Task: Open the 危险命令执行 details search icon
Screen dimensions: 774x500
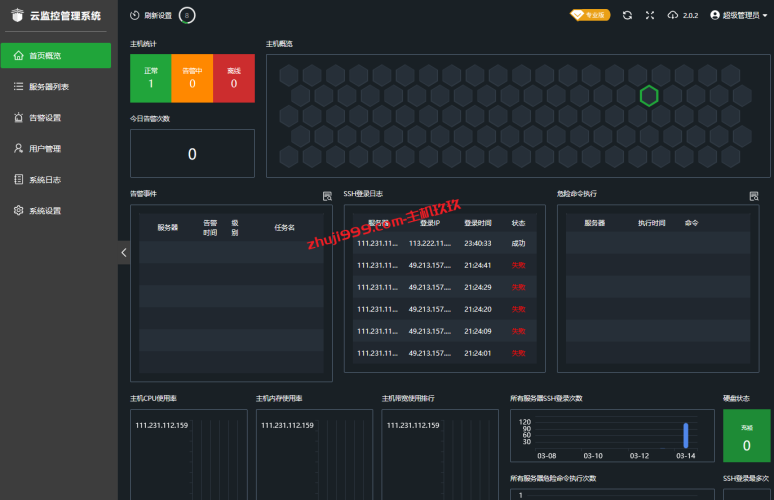Action: pyautogui.click(x=754, y=196)
